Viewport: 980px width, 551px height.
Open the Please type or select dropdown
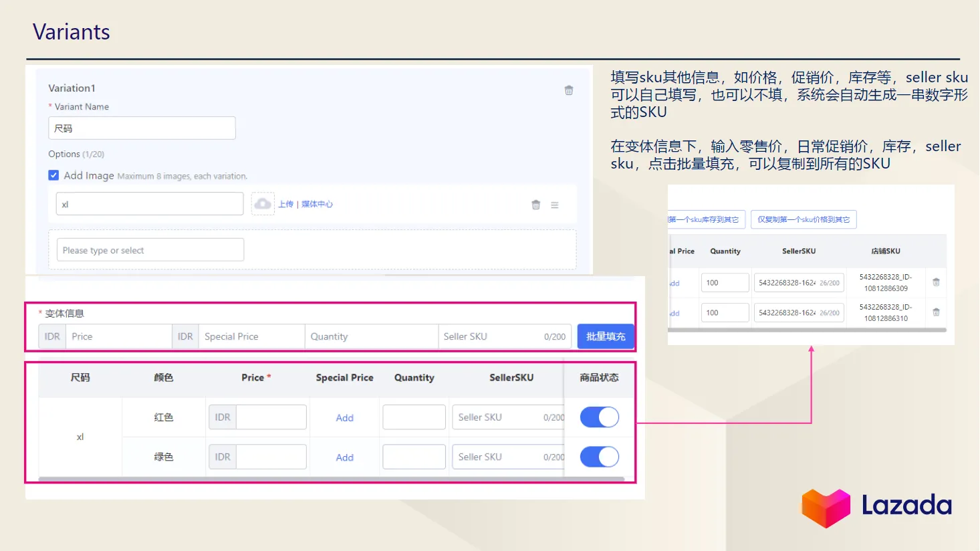click(x=148, y=249)
